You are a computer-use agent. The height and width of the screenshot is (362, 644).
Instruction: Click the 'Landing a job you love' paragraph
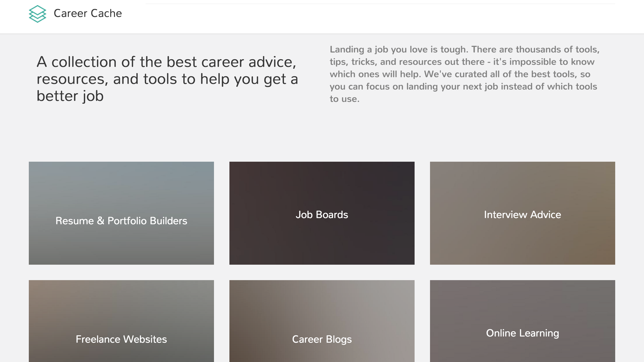pos(464,74)
